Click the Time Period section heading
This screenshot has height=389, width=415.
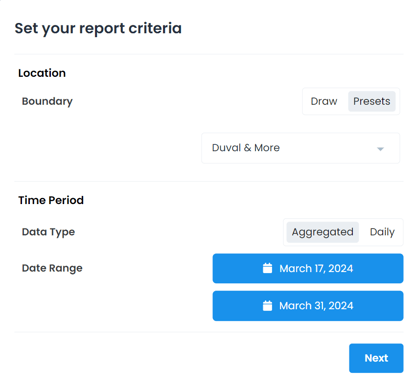(51, 200)
